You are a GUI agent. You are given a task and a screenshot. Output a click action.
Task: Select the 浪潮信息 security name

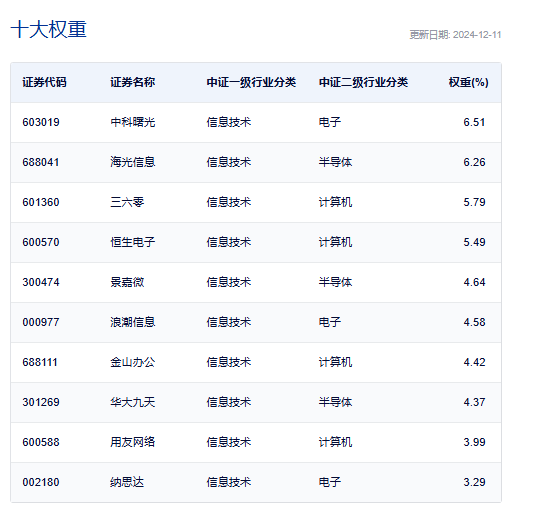pos(133,322)
